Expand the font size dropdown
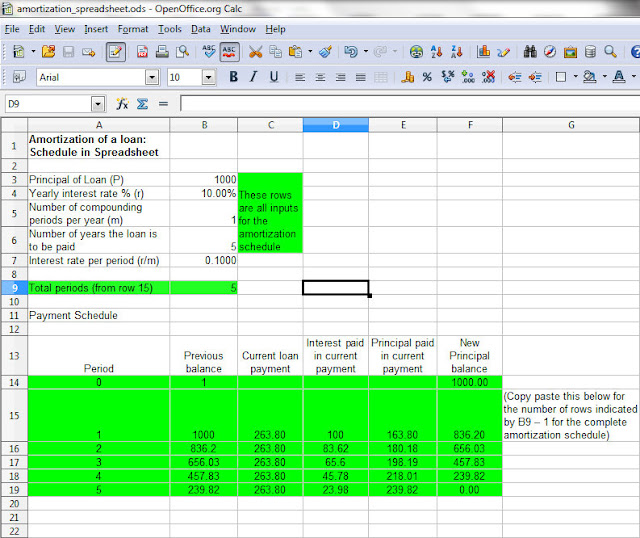640x538 pixels. 209,77
